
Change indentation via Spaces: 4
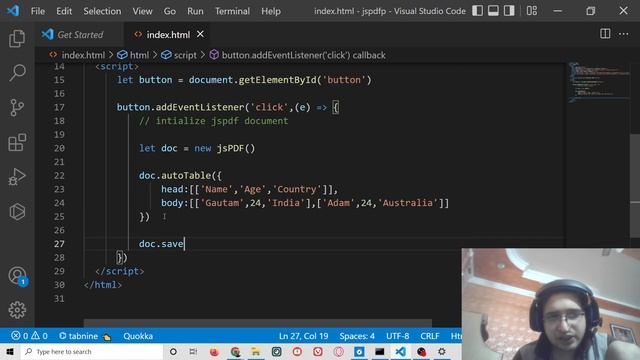click(357, 336)
